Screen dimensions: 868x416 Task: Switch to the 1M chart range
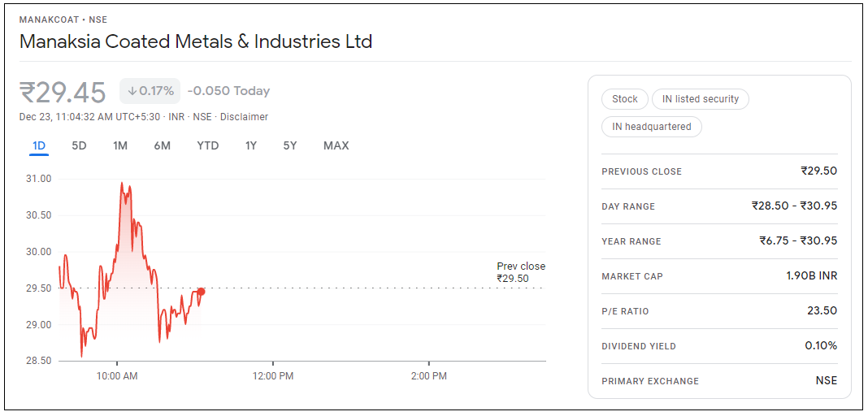pos(120,146)
